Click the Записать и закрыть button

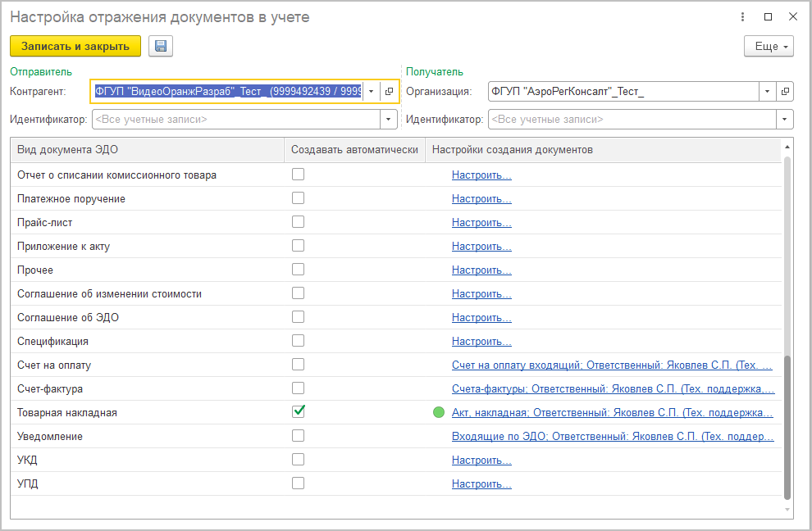(75, 47)
